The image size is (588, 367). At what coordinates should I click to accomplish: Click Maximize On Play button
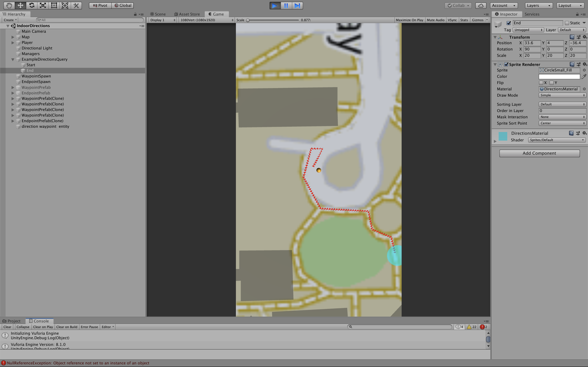tap(409, 20)
